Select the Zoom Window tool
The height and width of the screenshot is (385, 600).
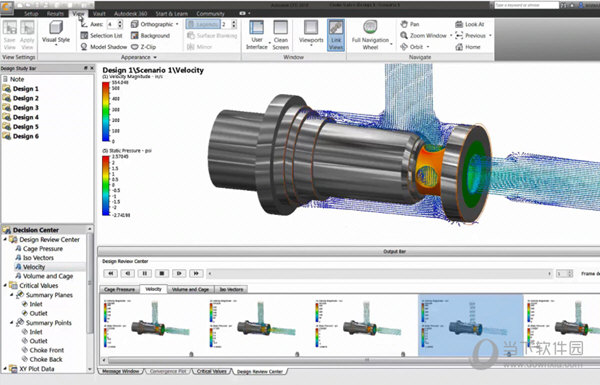pos(423,35)
